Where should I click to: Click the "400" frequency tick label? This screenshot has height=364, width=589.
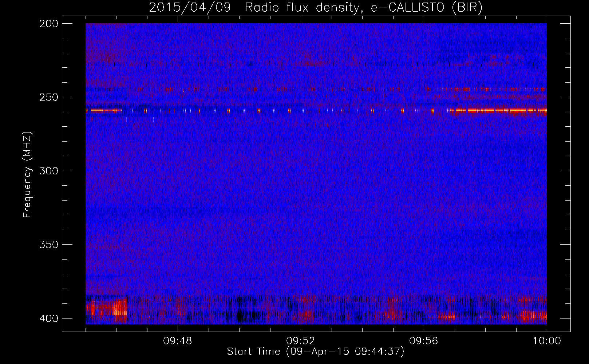49,318
